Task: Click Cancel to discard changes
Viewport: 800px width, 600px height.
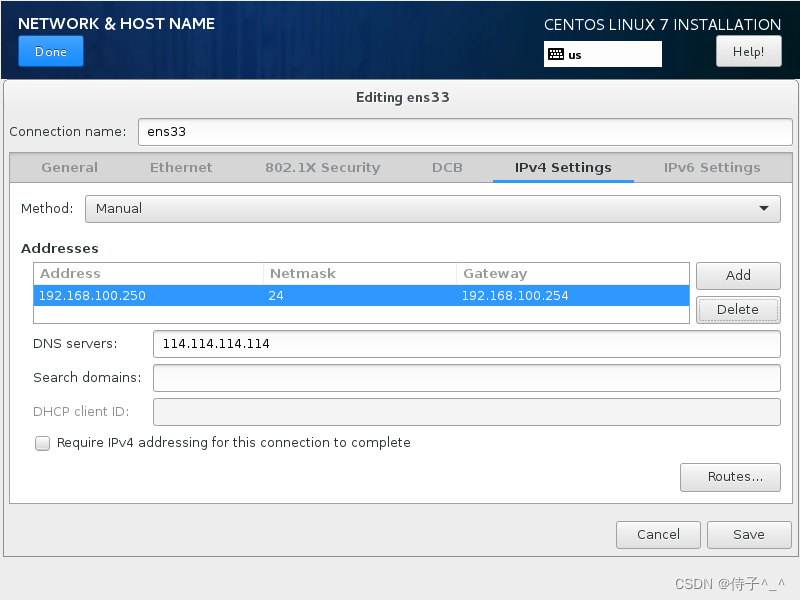Action: tap(658, 535)
